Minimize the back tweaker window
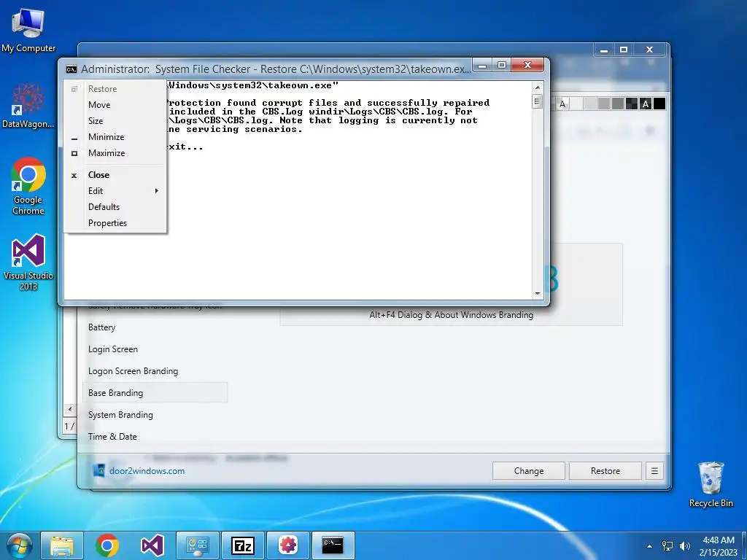The image size is (747, 560). 604,50
